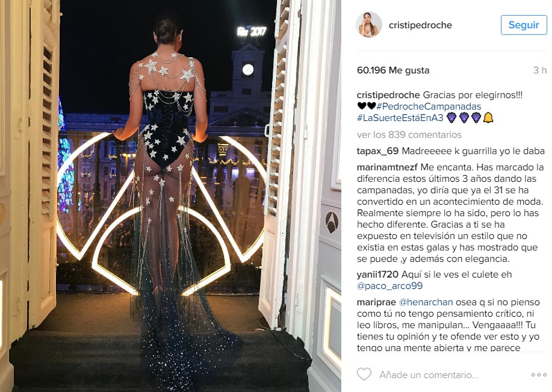
Task: Open cristipedroche profile picture avatar
Action: [x=368, y=25]
